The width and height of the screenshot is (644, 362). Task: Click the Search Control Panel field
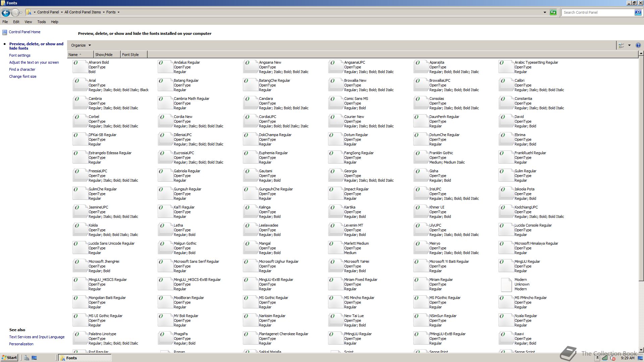coord(598,12)
